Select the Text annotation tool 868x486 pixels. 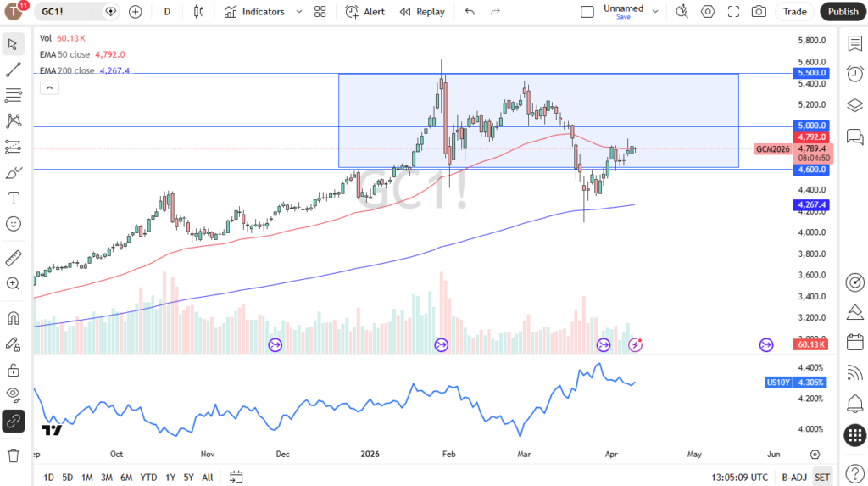[x=13, y=198]
